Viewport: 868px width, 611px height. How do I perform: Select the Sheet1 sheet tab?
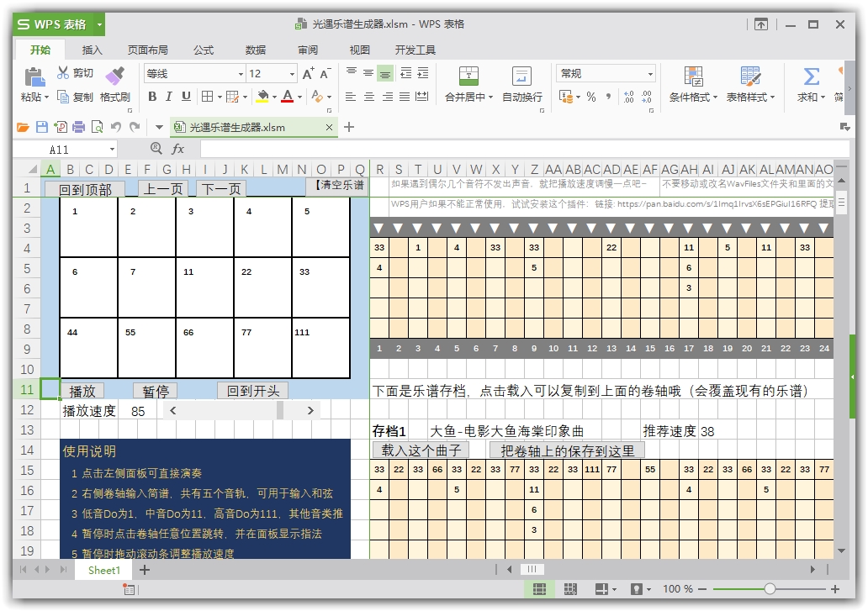pos(103,570)
